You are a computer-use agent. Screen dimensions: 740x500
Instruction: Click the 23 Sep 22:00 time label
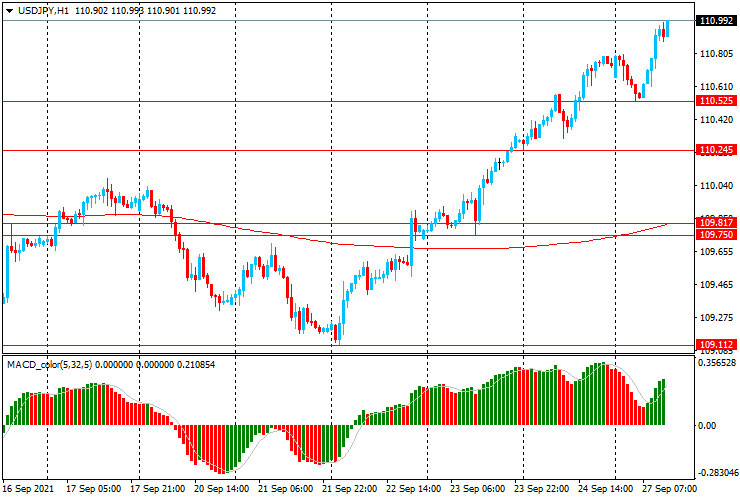click(x=542, y=489)
